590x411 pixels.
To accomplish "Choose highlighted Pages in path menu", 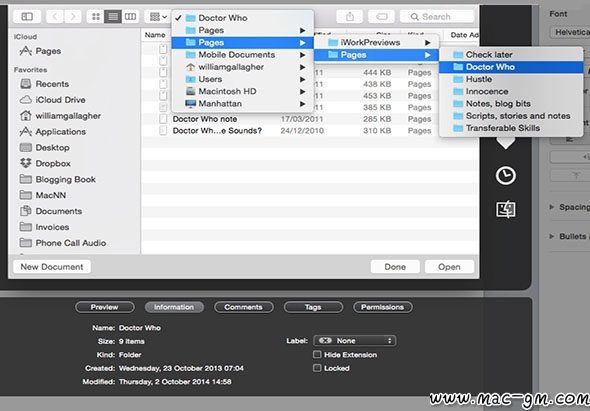I will tap(242, 43).
